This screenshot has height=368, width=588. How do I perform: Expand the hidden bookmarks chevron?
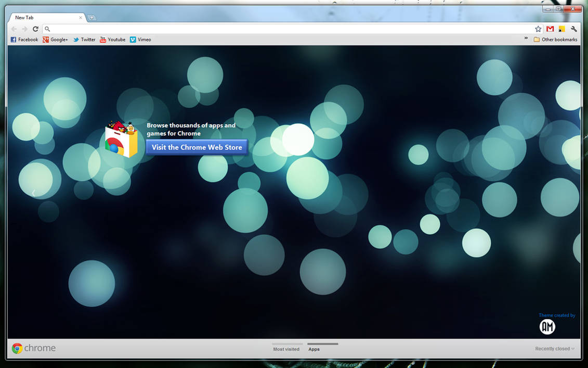[x=526, y=39]
